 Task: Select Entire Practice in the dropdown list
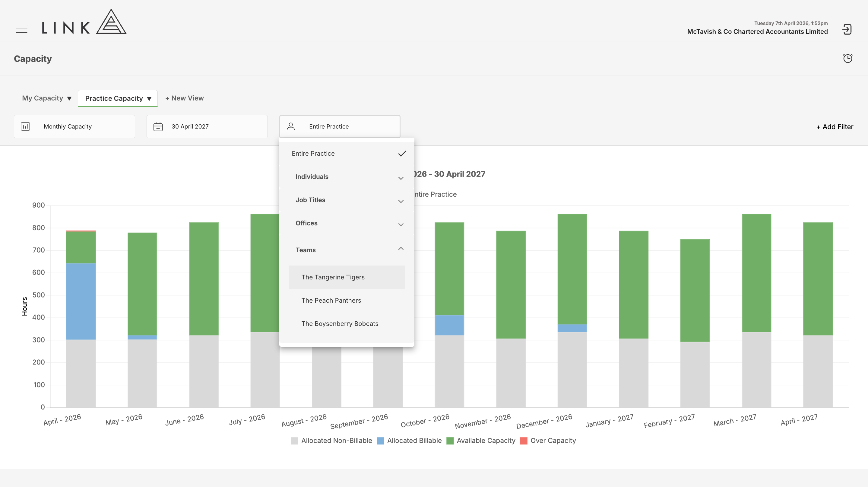[347, 153]
